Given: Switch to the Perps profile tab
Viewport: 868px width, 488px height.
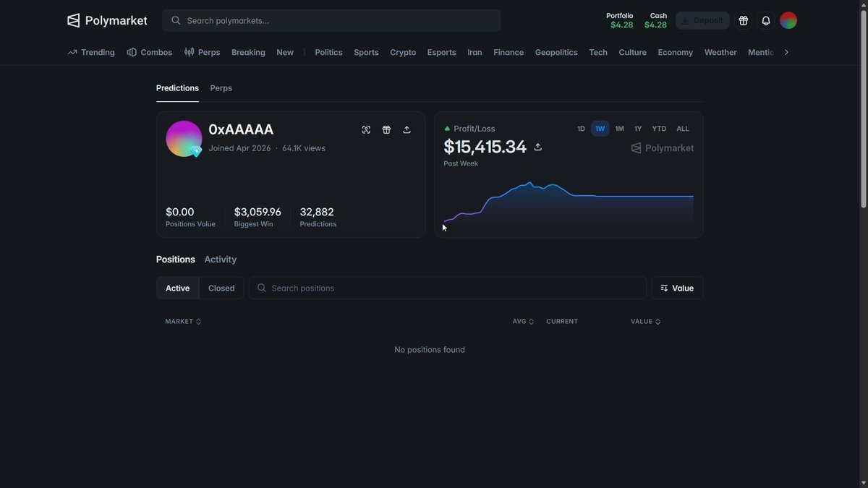Looking at the screenshot, I should coord(221,88).
